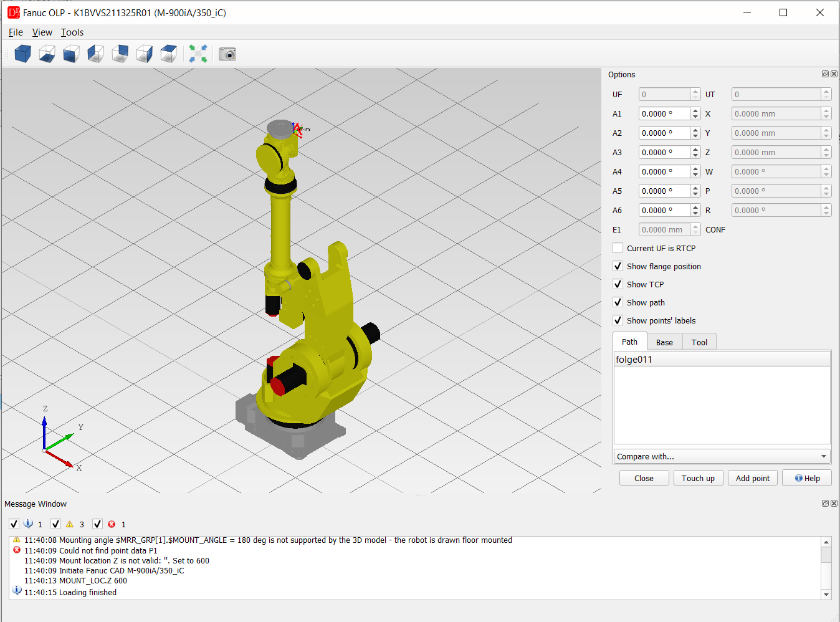Disable the 'Show path' checkbox
The width and height of the screenshot is (840, 622).
coord(618,302)
